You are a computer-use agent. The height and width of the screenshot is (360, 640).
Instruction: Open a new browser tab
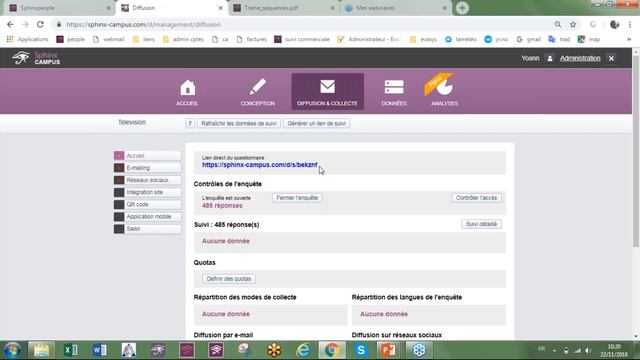[462, 8]
